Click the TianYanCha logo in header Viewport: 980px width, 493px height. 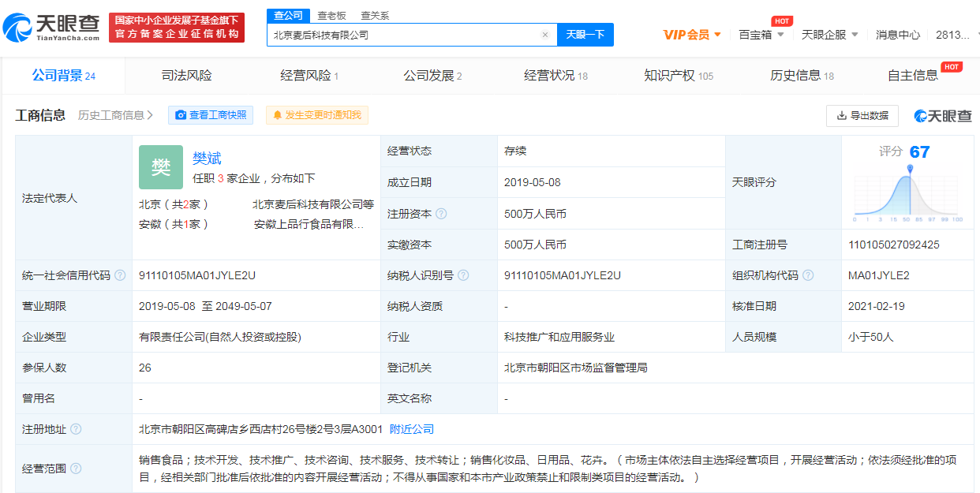click(x=51, y=28)
